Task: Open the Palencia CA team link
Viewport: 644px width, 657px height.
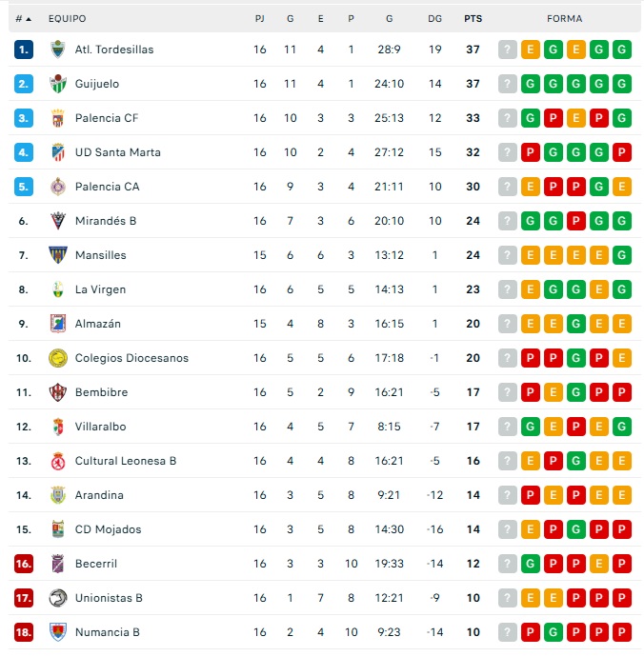Action: click(x=107, y=187)
